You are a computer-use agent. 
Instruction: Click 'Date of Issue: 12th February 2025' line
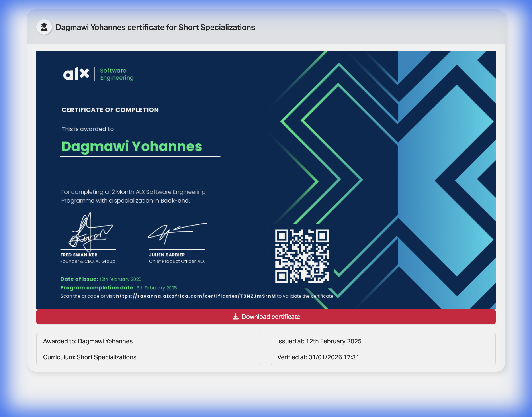(101, 279)
